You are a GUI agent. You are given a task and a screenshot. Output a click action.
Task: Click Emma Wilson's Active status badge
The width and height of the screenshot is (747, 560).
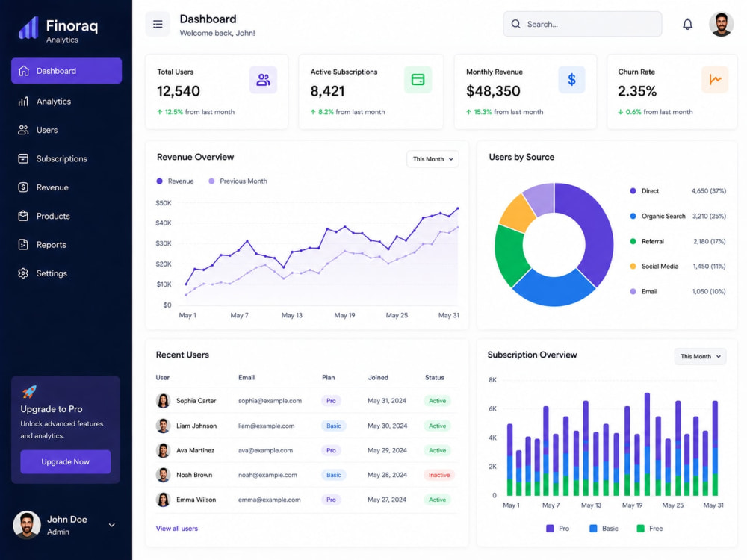(x=437, y=500)
